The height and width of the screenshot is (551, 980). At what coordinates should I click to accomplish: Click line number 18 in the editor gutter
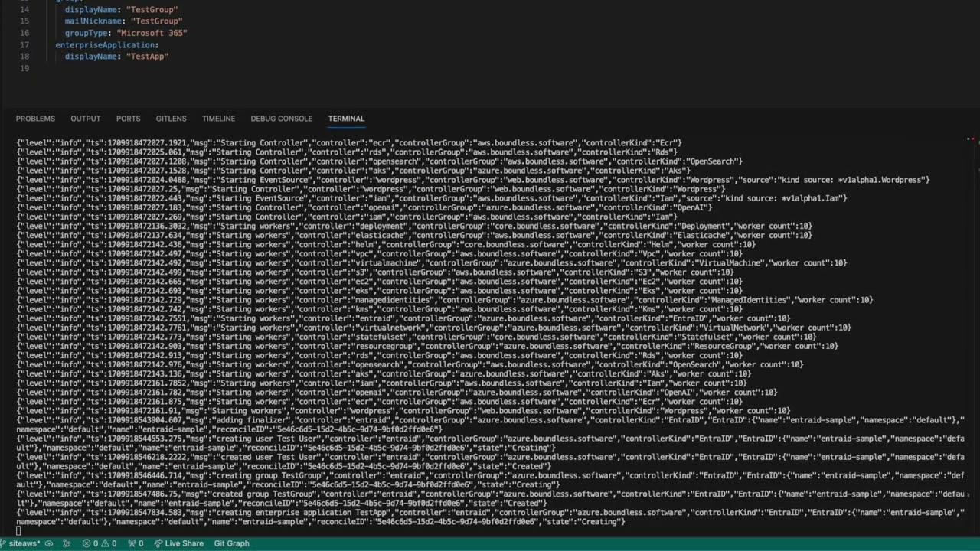pos(24,57)
